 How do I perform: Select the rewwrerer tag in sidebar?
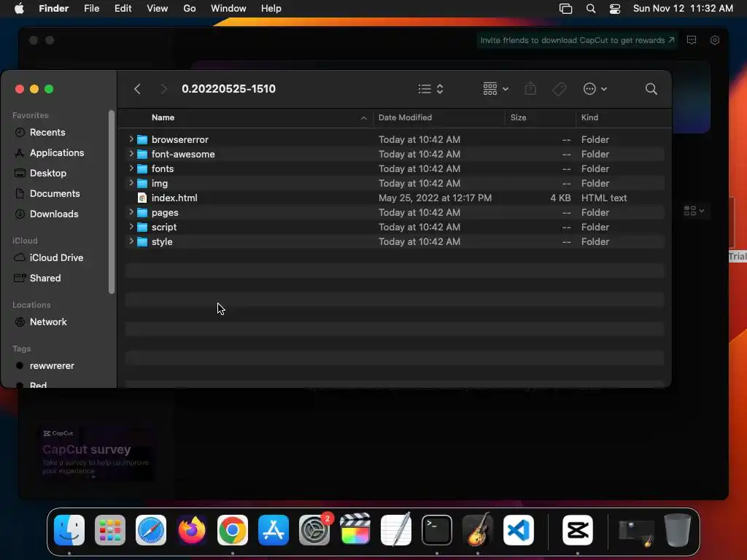click(52, 366)
